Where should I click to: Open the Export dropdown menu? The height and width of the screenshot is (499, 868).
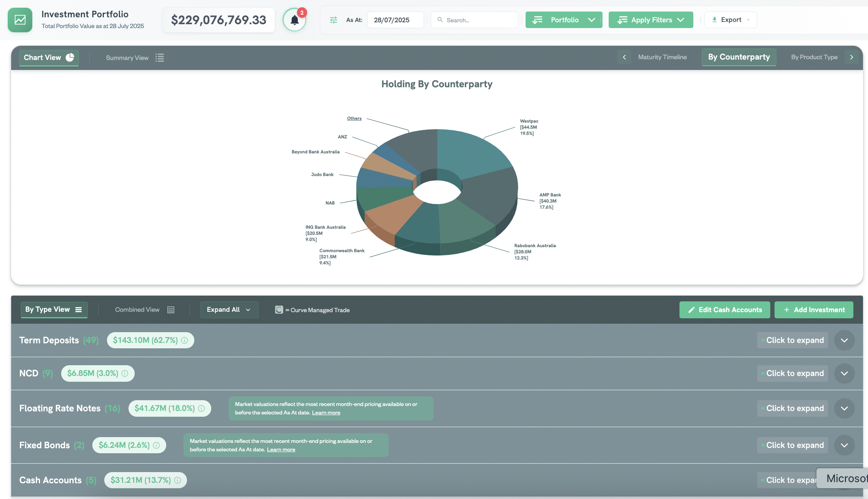(x=731, y=20)
